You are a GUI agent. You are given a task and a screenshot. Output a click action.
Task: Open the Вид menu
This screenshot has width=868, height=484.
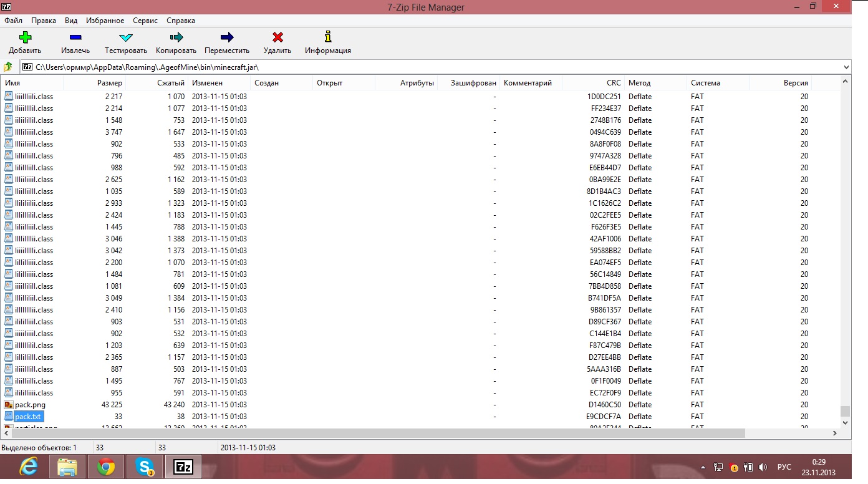(x=72, y=21)
